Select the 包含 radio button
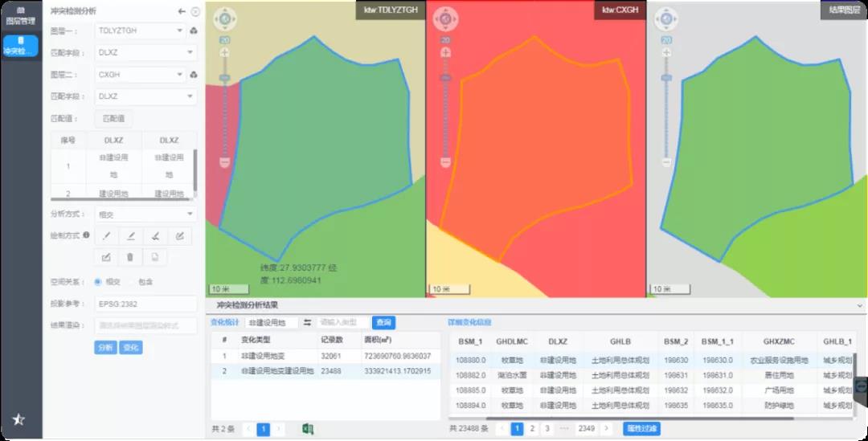 [132, 282]
